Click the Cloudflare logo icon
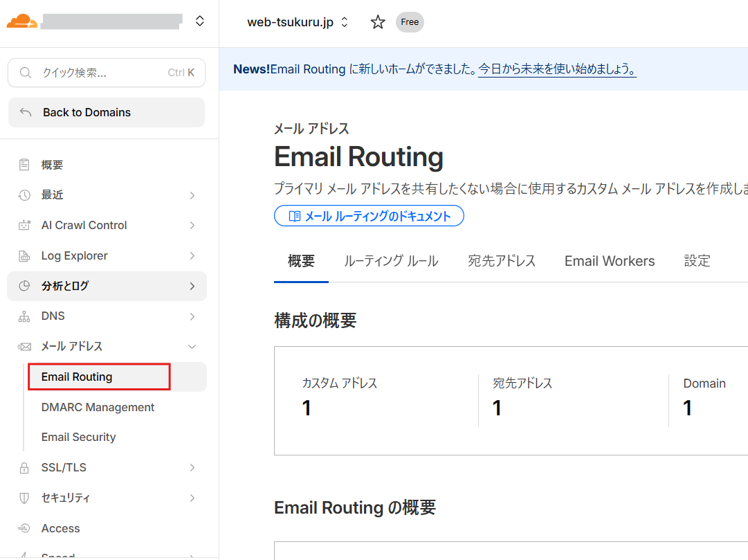Image resolution: width=748 pixels, height=560 pixels. pos(21,21)
